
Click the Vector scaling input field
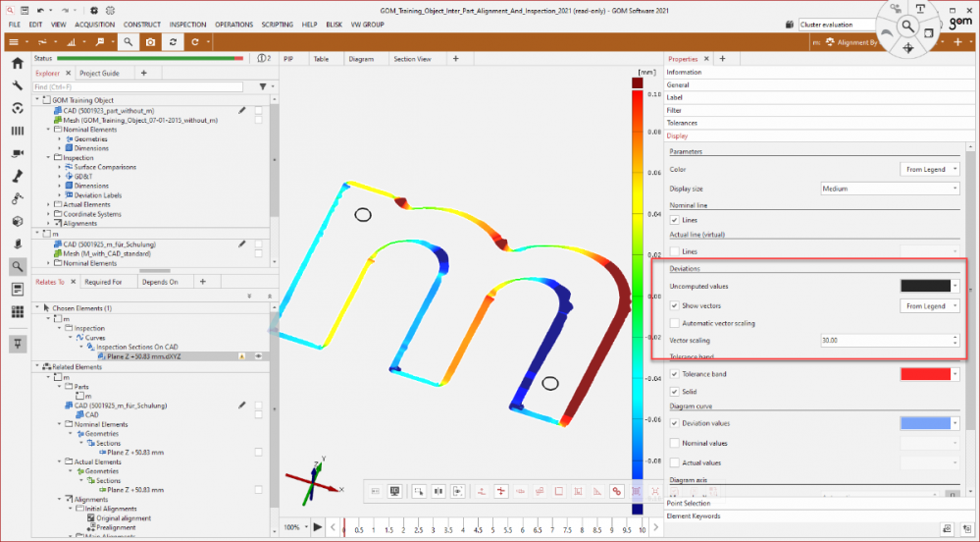tap(883, 340)
